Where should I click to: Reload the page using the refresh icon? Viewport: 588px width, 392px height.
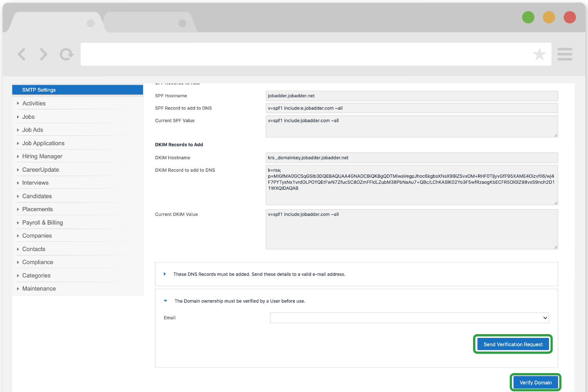[x=66, y=54]
